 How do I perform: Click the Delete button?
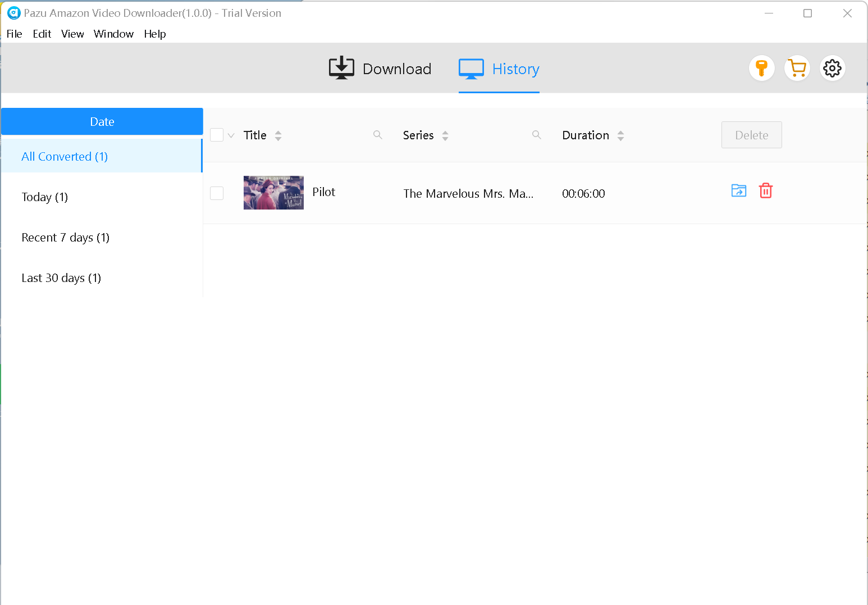pos(751,135)
